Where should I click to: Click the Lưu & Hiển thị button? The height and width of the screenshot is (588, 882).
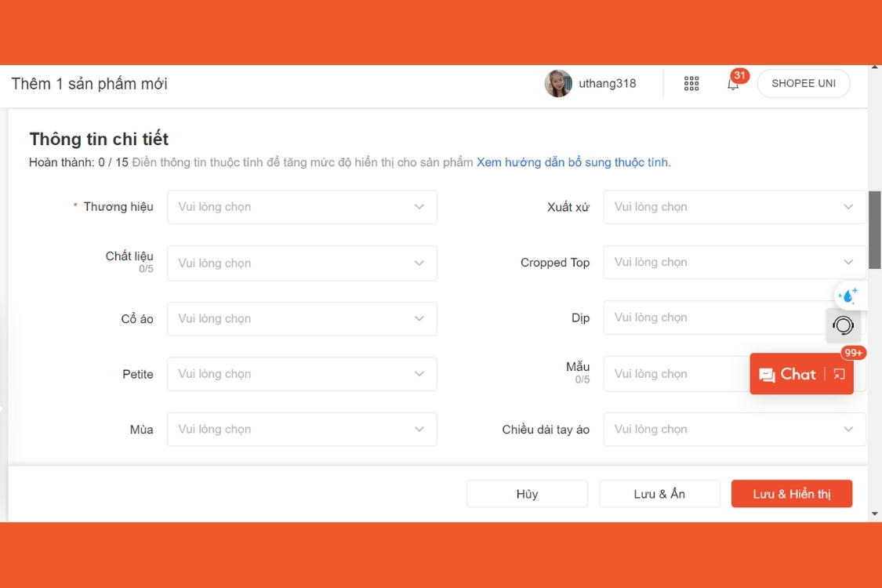[791, 494]
